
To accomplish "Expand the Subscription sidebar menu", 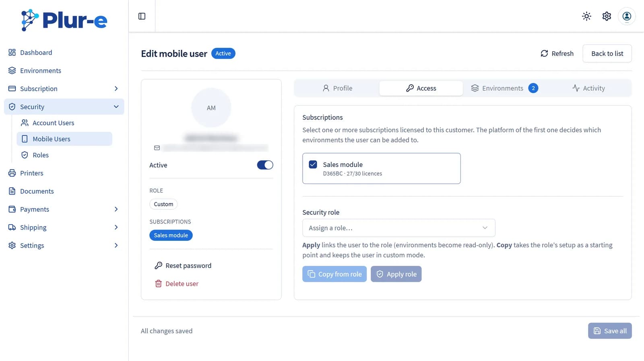I will [64, 88].
